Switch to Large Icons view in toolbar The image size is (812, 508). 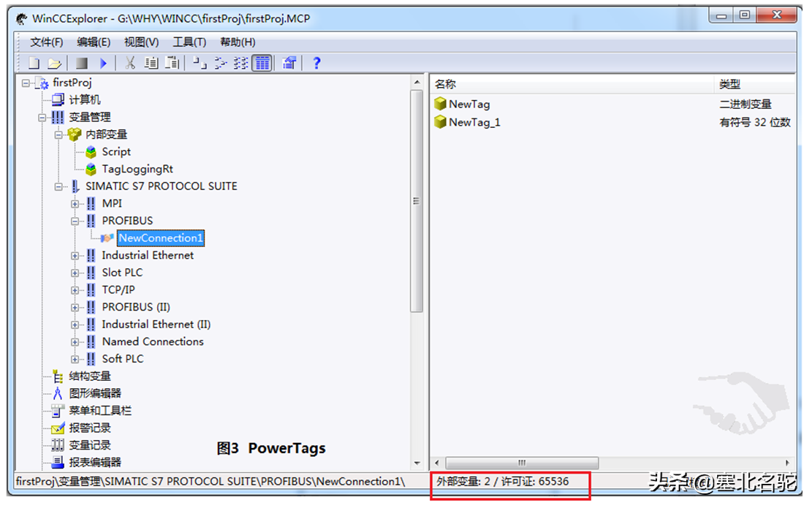(x=198, y=64)
